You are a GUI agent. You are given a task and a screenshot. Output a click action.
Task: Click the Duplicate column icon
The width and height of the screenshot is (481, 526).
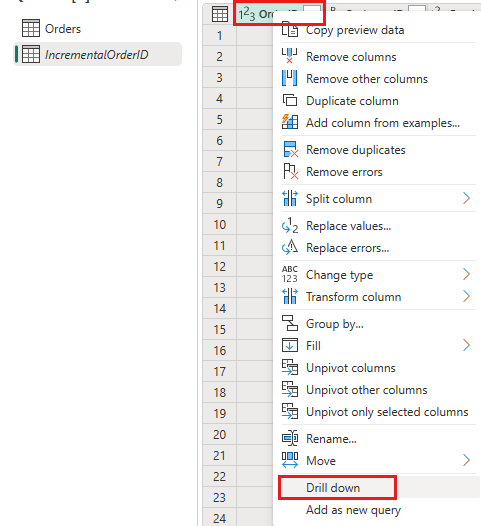point(289,100)
